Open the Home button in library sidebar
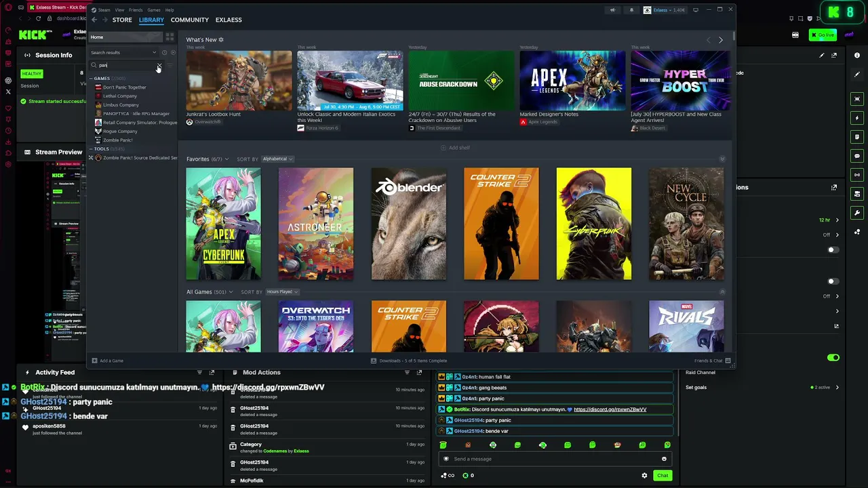 125,37
